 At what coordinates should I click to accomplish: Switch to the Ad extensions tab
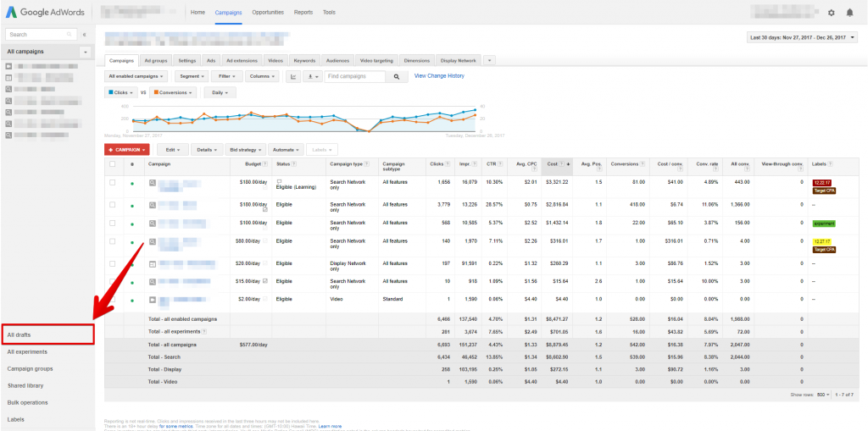tap(242, 60)
